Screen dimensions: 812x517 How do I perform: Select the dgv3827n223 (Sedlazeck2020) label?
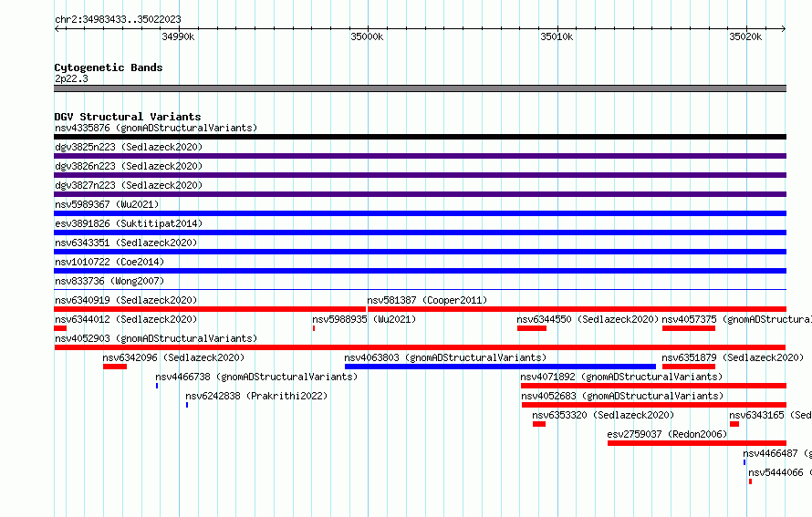(x=129, y=185)
